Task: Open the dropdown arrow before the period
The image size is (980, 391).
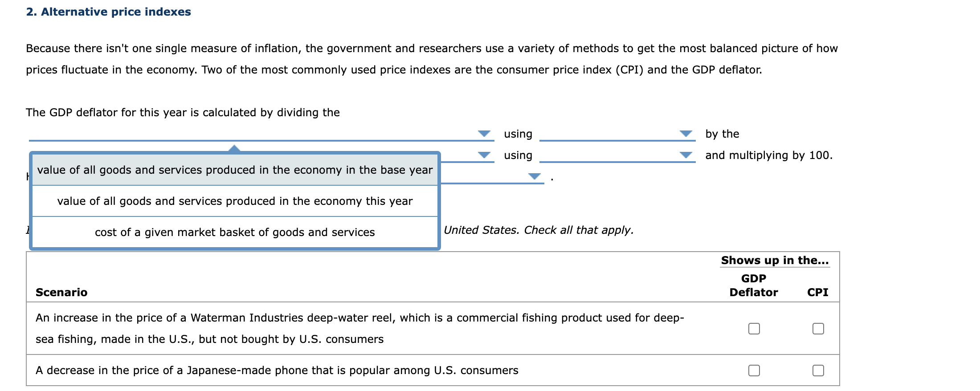Action: (534, 176)
